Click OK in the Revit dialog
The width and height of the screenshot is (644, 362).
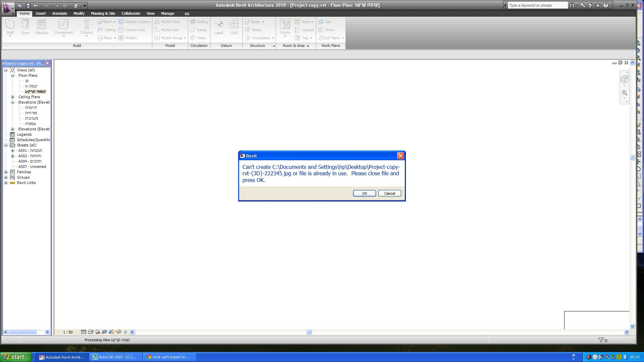[x=364, y=193]
